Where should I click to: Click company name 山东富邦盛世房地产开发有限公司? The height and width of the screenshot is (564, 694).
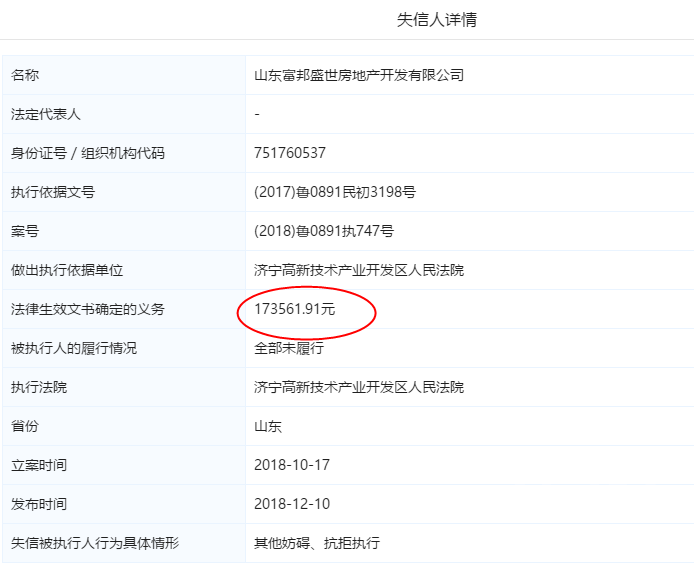point(359,75)
